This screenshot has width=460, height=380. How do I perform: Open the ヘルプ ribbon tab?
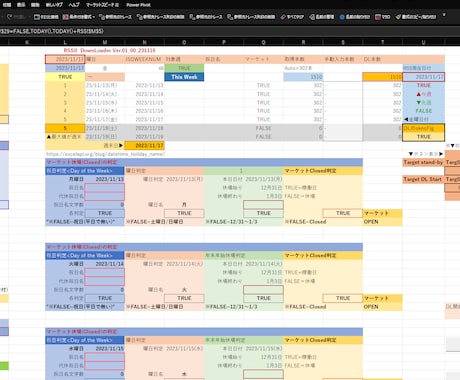click(x=74, y=5)
